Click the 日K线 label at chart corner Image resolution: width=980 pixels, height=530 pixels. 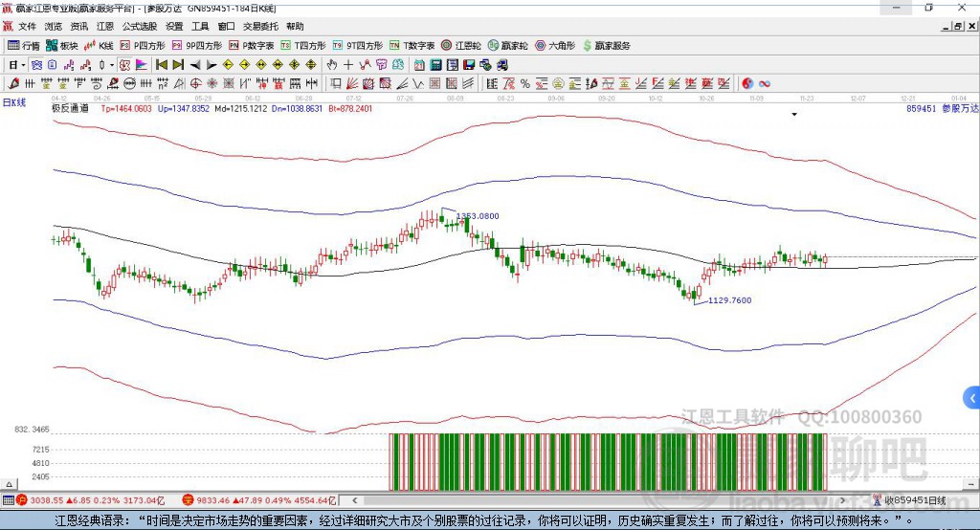pyautogui.click(x=14, y=101)
